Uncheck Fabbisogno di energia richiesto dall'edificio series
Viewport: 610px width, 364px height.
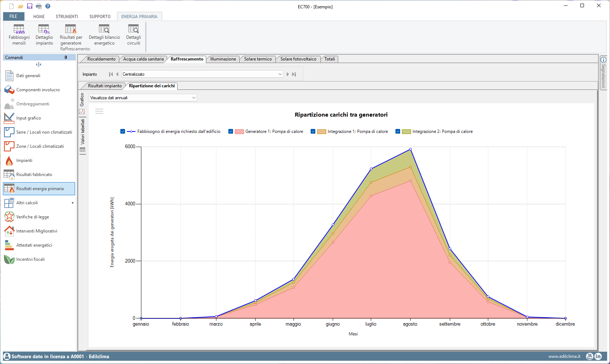point(123,131)
